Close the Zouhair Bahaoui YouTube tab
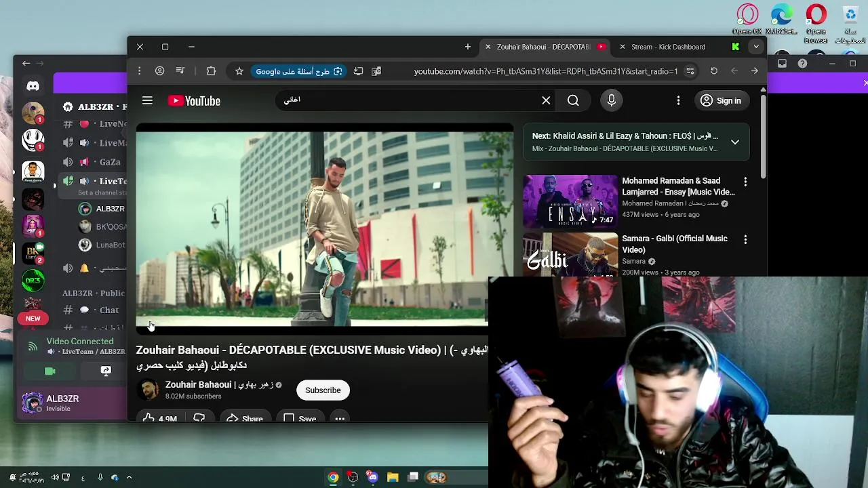 tap(487, 47)
